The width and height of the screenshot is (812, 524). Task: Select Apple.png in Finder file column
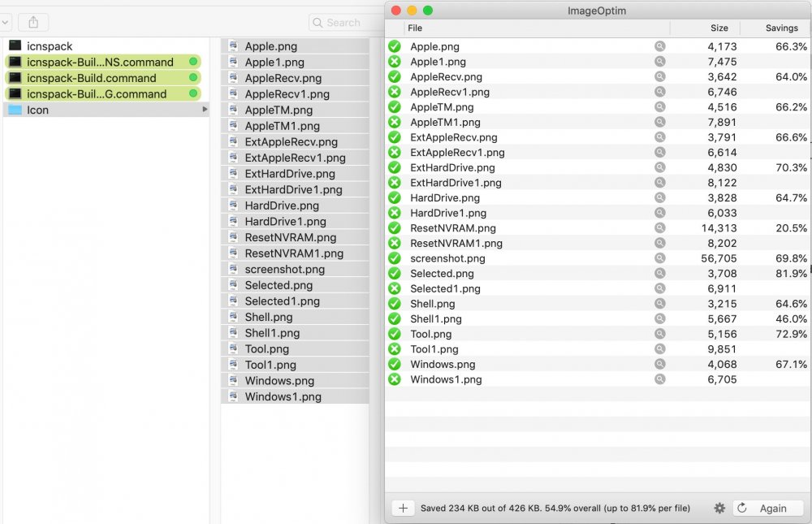pos(296,46)
